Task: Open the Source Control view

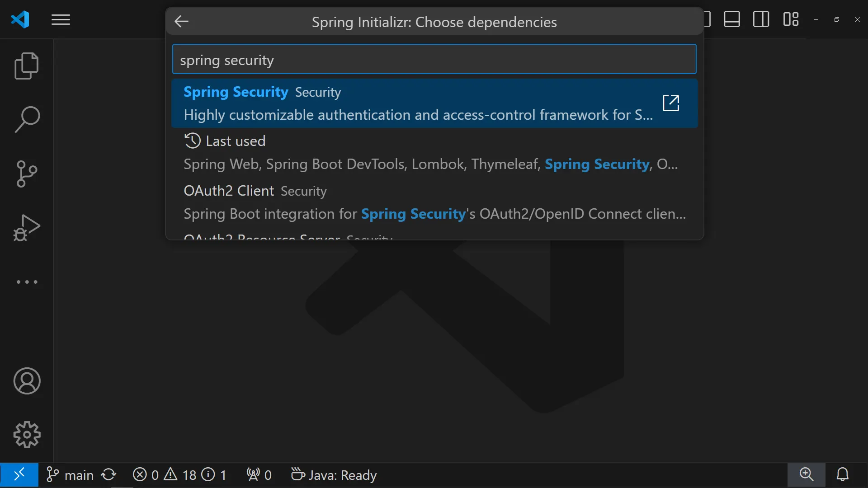Action: (27, 174)
